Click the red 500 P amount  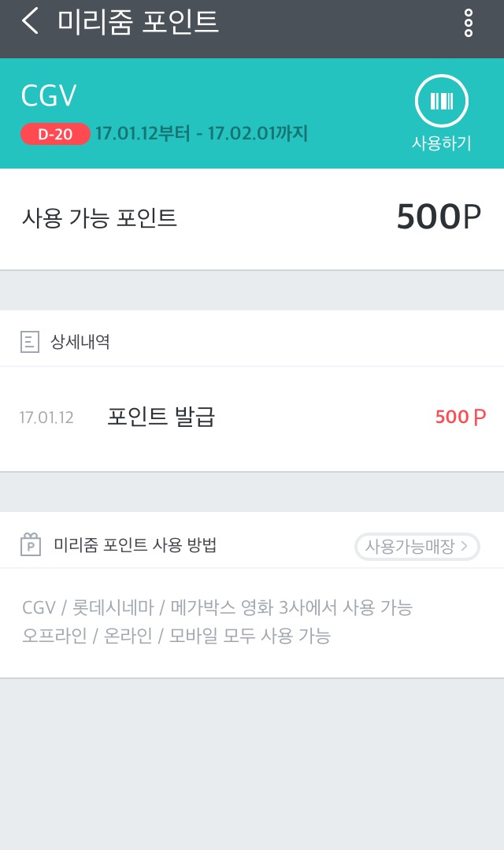coord(460,417)
